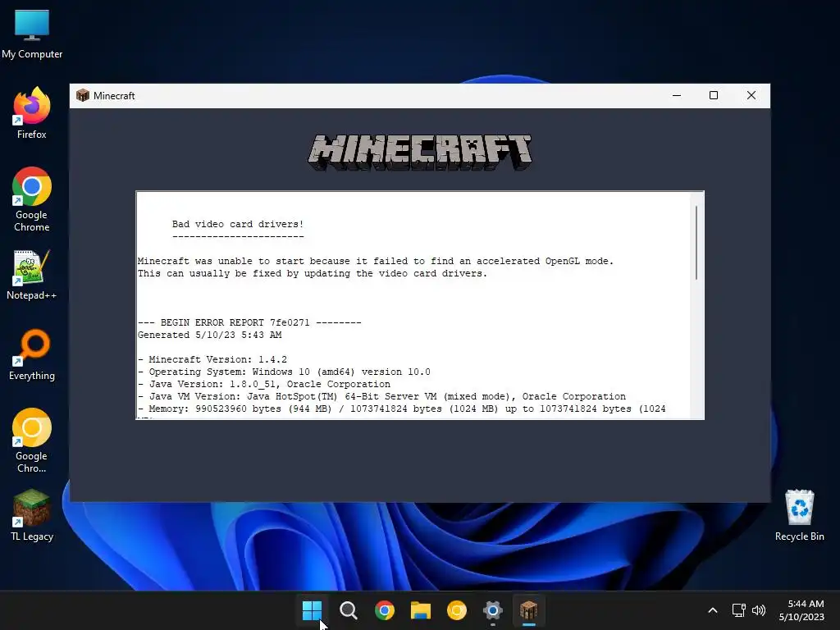The width and height of the screenshot is (840, 630).
Task: Click the 'Bad video card drivers!' heading
Action: click(238, 224)
